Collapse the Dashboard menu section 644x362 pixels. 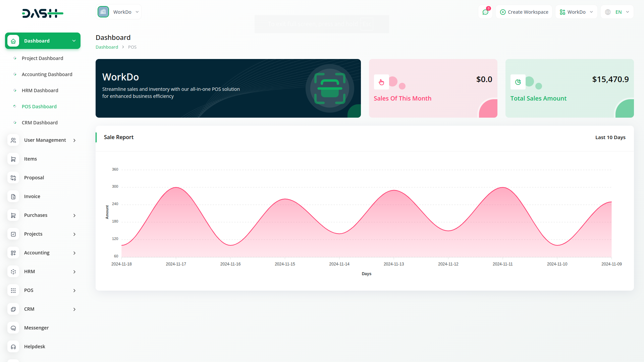[74, 41]
